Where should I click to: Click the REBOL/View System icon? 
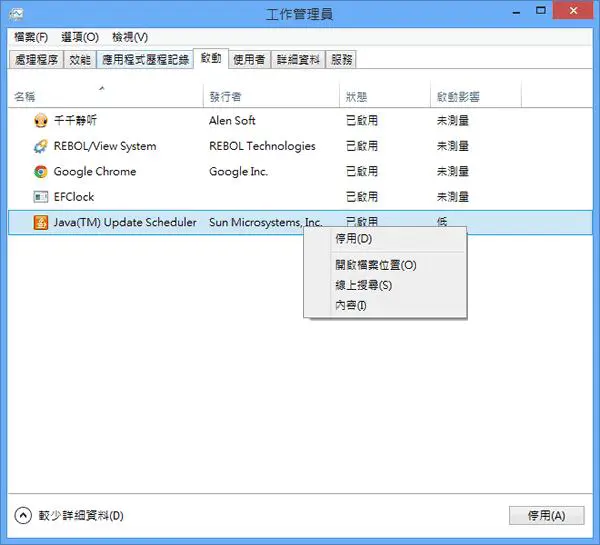coord(41,146)
